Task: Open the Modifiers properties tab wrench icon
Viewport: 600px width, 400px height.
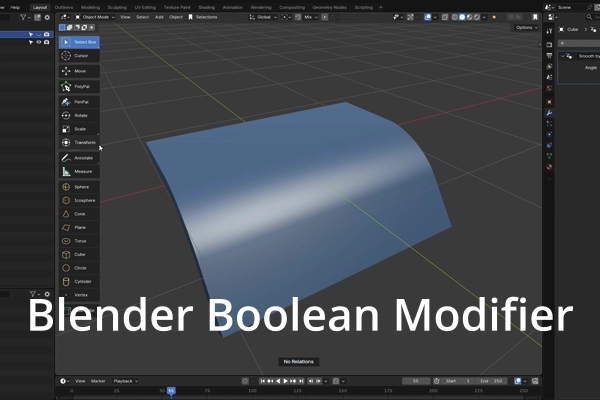Action: (x=549, y=113)
